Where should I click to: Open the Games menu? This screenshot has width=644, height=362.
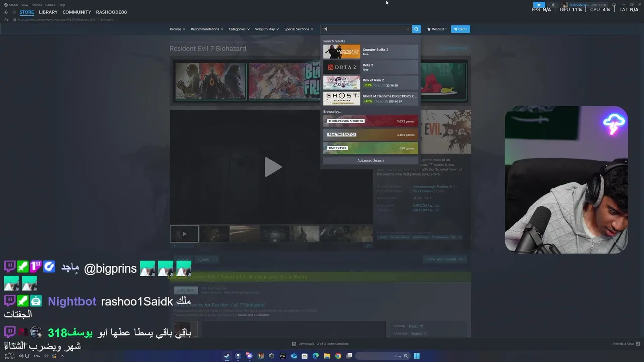click(x=50, y=5)
